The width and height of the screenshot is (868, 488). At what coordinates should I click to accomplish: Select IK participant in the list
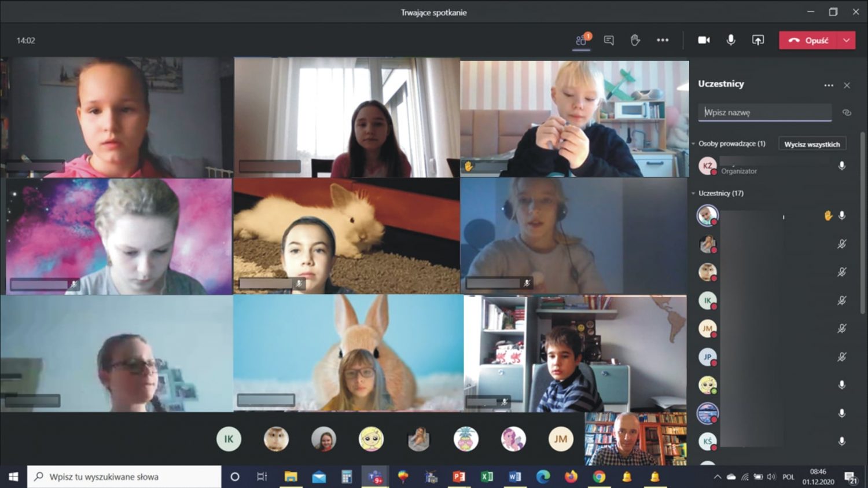[x=707, y=300]
